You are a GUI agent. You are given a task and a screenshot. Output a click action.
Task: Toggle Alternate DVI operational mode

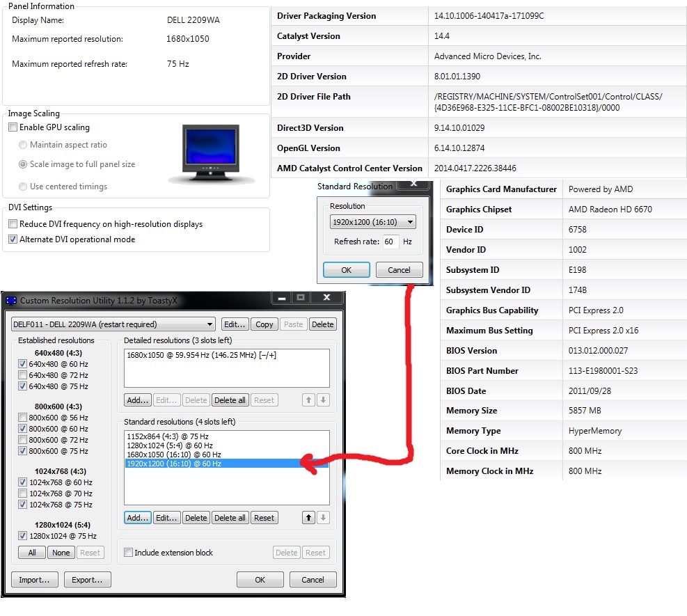pos(13,239)
